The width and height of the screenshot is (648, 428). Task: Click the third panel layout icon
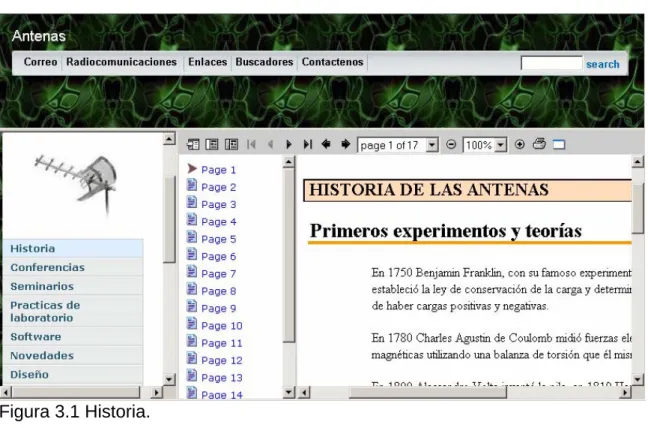231,145
